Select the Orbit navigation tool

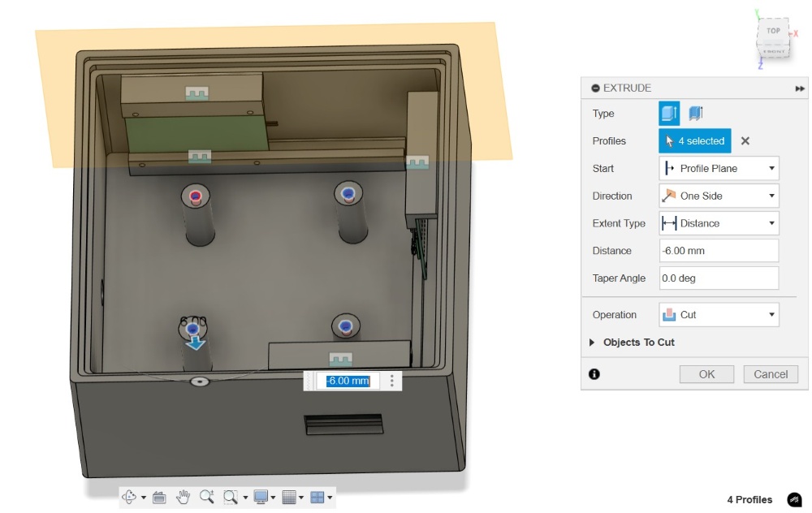128,498
